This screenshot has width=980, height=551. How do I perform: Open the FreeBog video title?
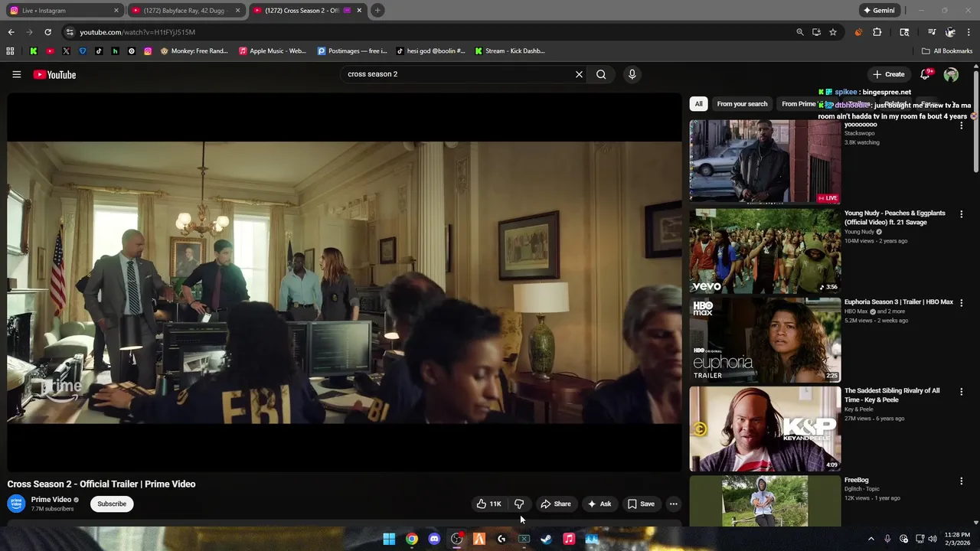[856, 480]
